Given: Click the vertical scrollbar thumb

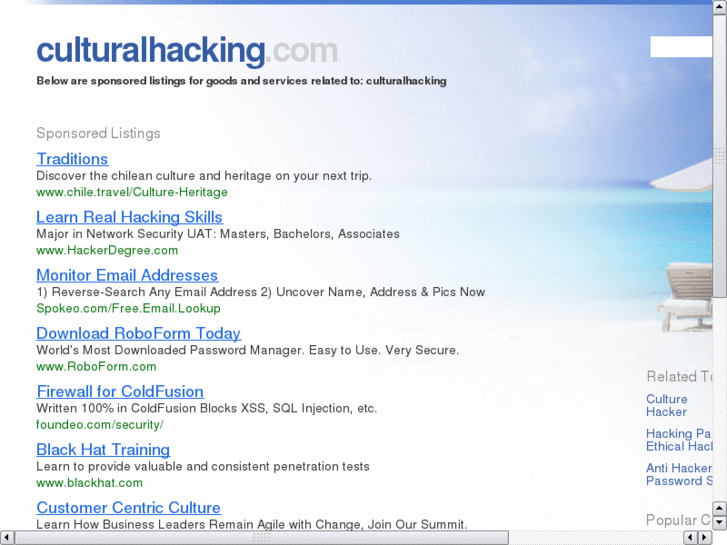Looking at the screenshot, I should (720, 156).
